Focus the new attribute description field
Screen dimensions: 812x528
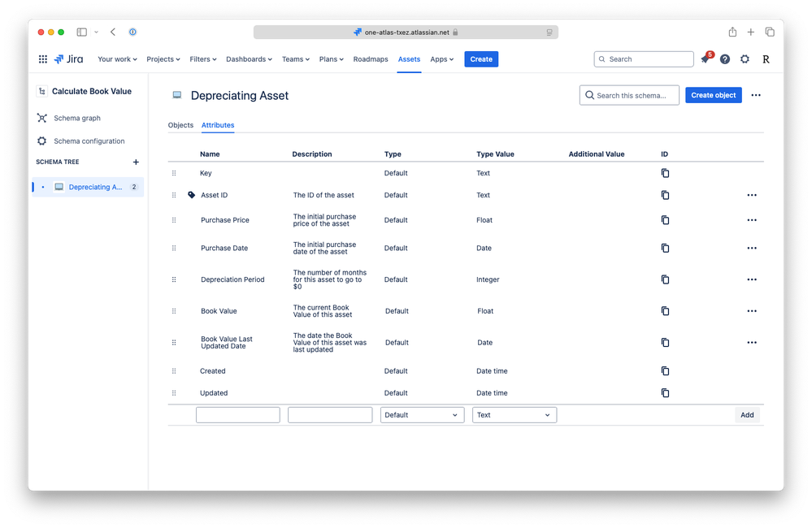330,415
